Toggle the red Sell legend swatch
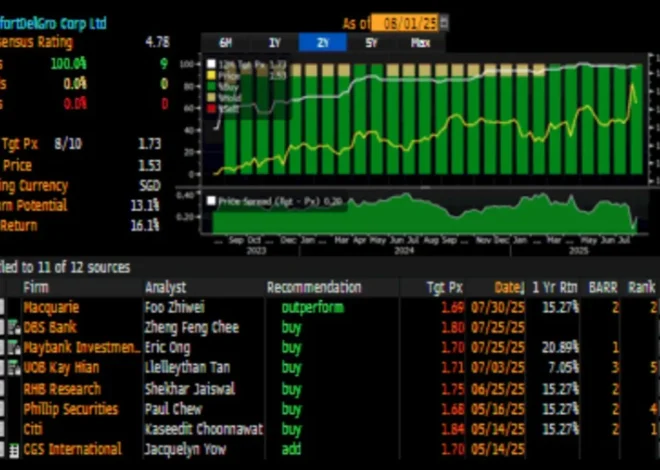The height and width of the screenshot is (470, 660). pyautogui.click(x=211, y=109)
